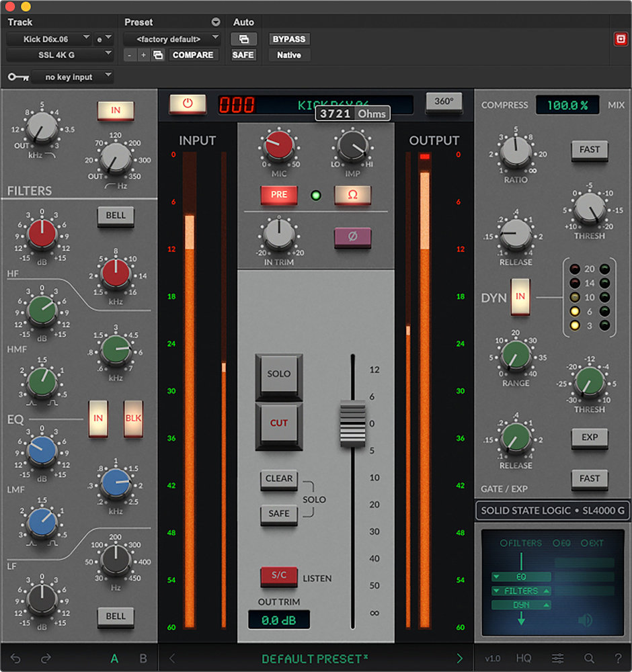Toggle HQ mode
This screenshot has height=672, width=632.
tap(524, 659)
